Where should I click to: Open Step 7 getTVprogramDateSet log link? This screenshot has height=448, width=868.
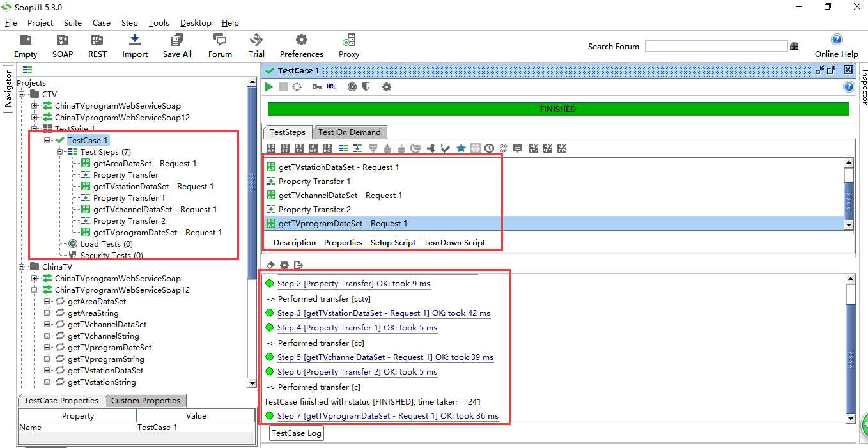[388, 416]
